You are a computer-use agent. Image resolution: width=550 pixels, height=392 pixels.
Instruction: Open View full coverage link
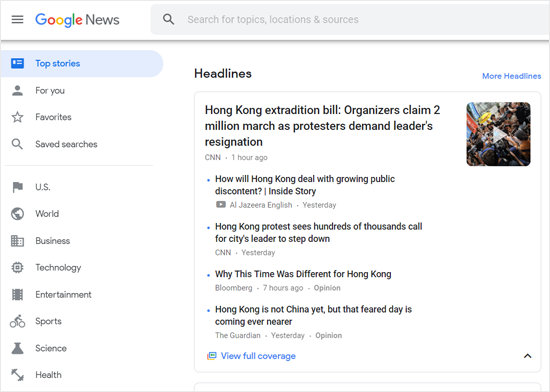(x=258, y=356)
